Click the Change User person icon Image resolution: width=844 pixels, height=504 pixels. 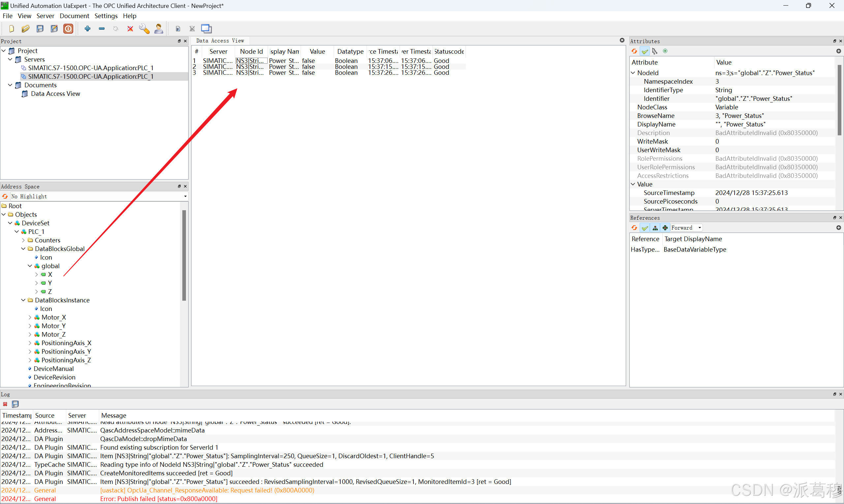pos(158,29)
